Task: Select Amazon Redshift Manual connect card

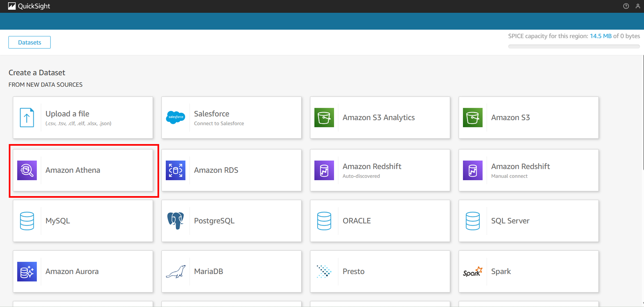Action: [x=528, y=170]
